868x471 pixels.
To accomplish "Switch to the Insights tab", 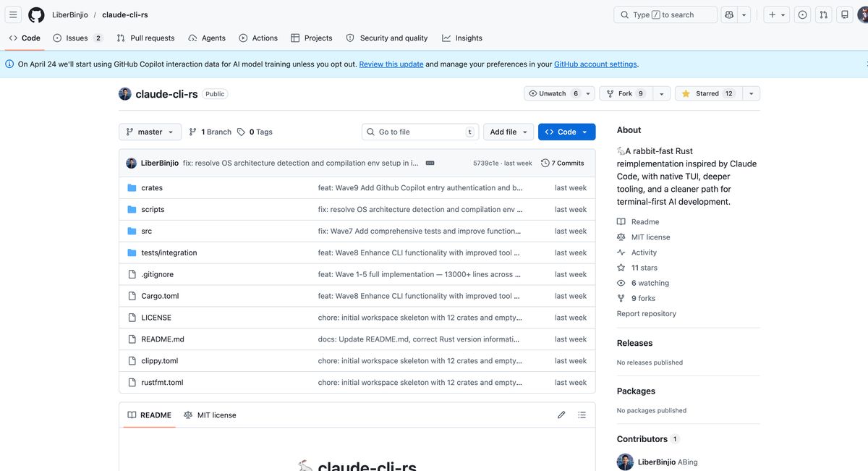I will [462, 38].
